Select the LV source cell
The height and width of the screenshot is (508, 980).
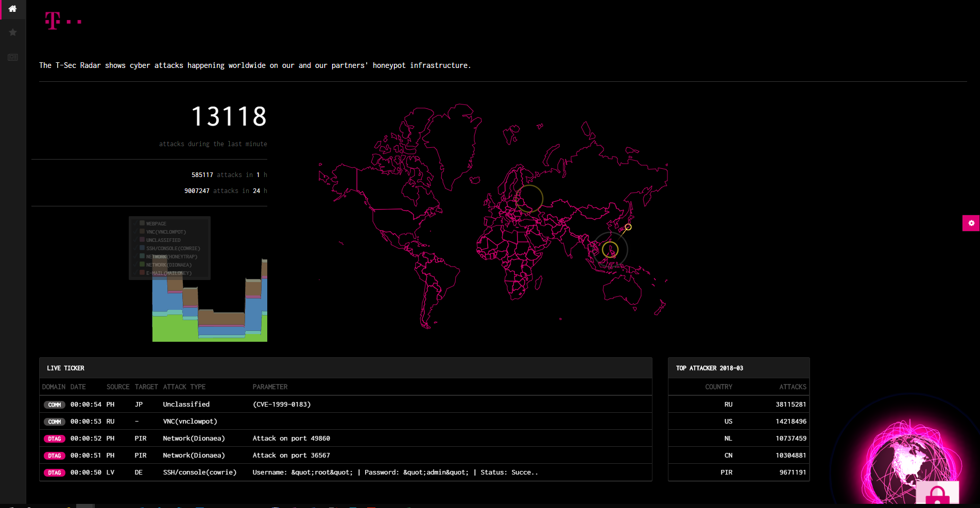(110, 472)
